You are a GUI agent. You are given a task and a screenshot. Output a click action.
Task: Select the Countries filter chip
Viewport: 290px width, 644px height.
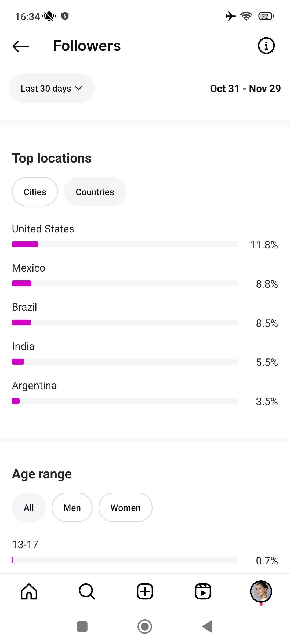point(95,192)
